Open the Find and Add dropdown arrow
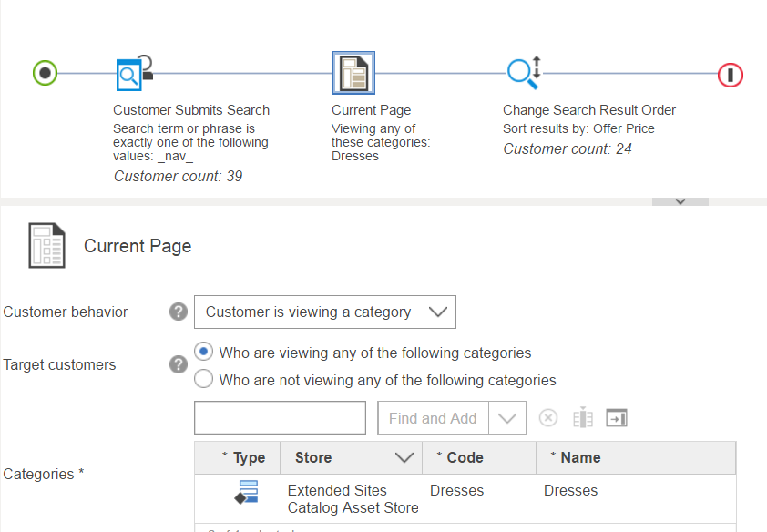The image size is (767, 532). click(x=508, y=418)
